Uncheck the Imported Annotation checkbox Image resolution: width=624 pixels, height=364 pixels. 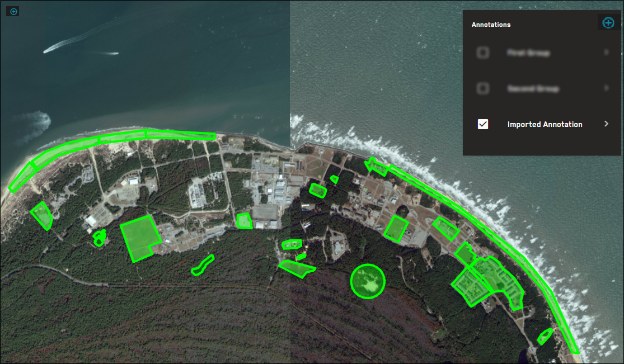click(x=483, y=124)
